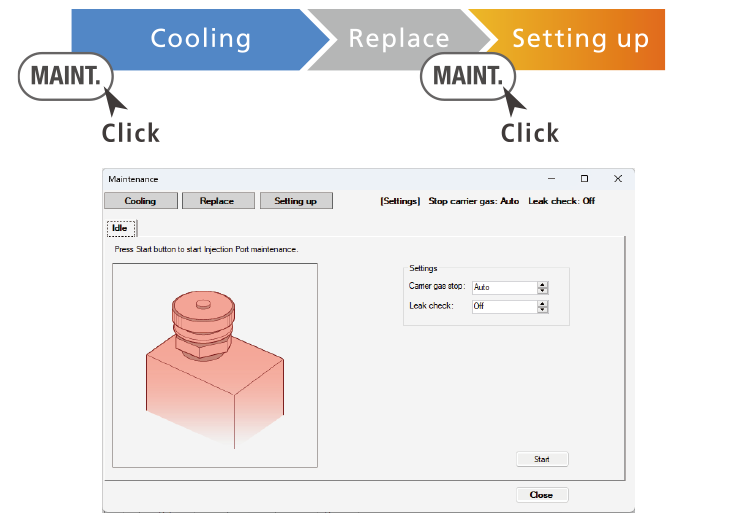Click the red injection port 3D illustration
The width and height of the screenshot is (736, 516).
[x=215, y=365]
